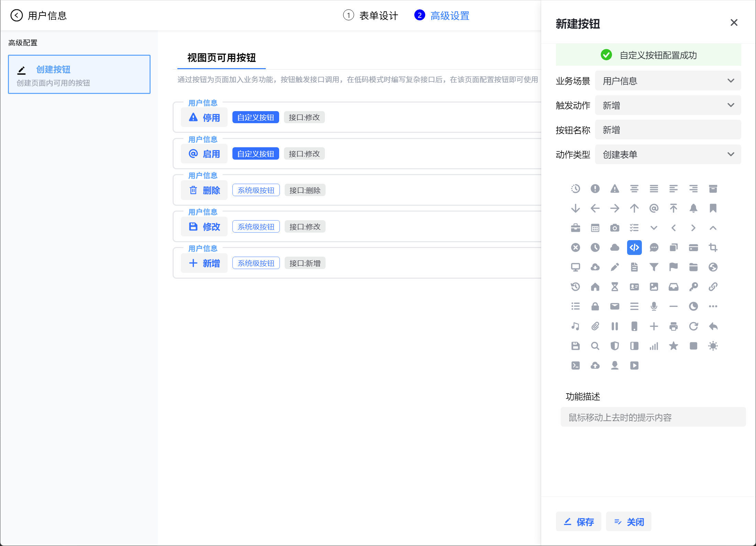Pick the link chain icon
This screenshot has width=756, height=546.
pyautogui.click(x=713, y=287)
